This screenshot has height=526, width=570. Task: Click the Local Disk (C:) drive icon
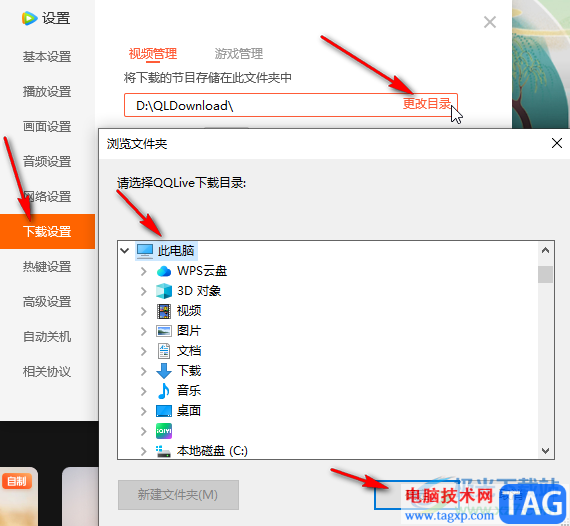[x=164, y=451]
